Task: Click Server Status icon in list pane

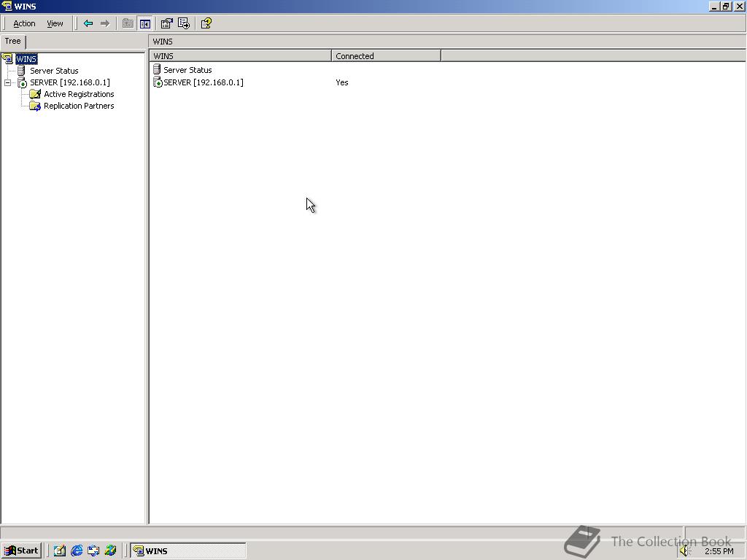Action: tap(157, 69)
